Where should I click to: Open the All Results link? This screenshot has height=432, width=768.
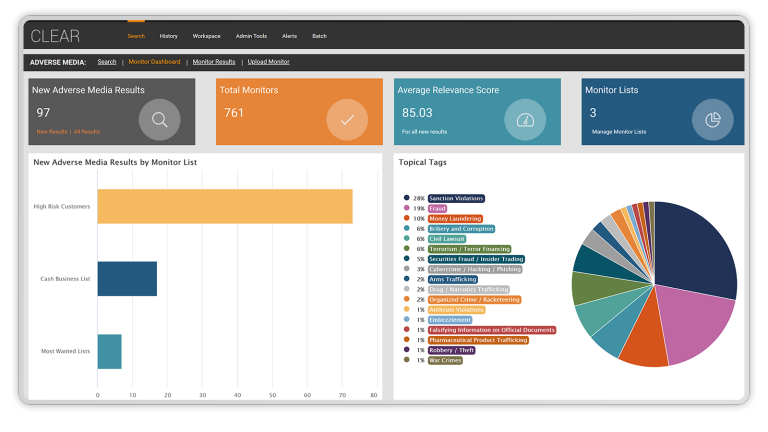coord(88,132)
